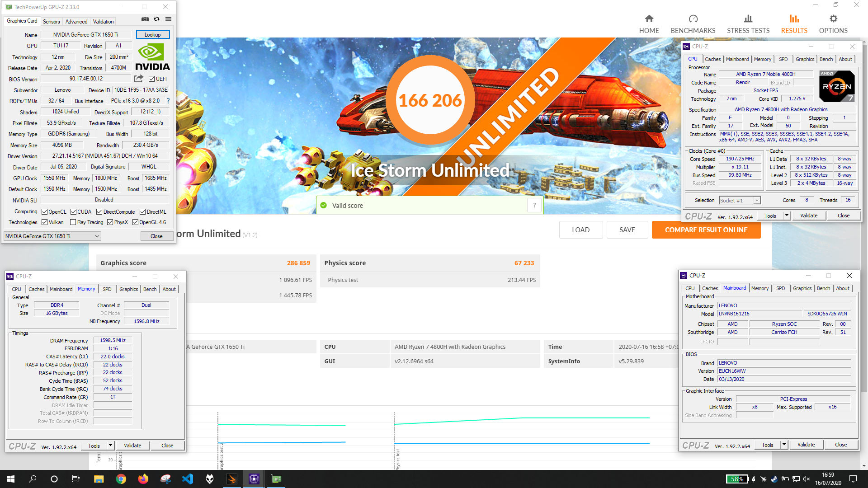Click the DRAM Frequency value field

click(x=113, y=340)
